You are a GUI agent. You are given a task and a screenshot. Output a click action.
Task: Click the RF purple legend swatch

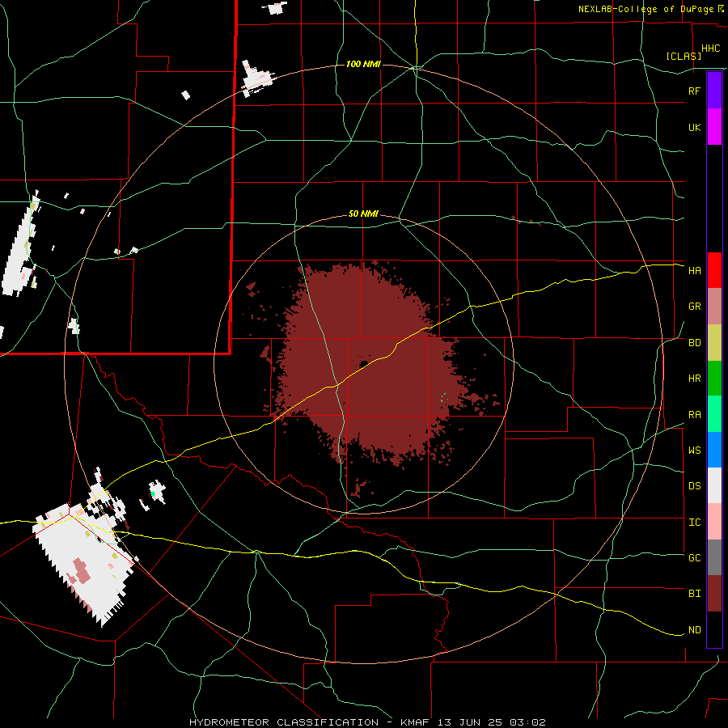[714, 91]
